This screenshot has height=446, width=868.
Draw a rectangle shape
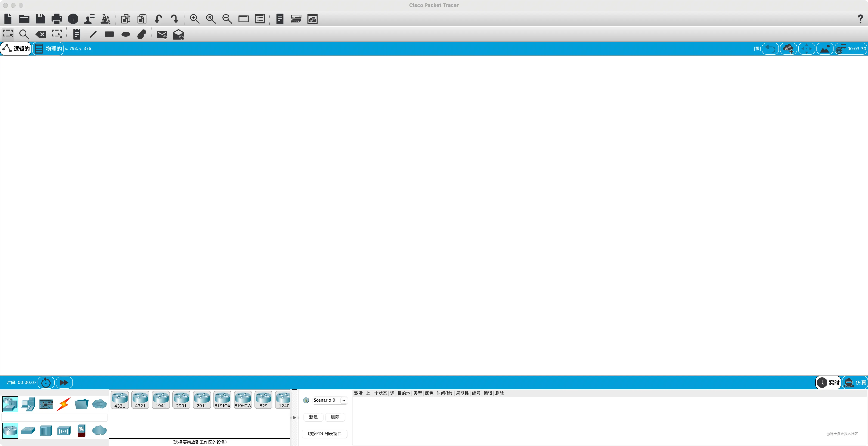(x=109, y=34)
